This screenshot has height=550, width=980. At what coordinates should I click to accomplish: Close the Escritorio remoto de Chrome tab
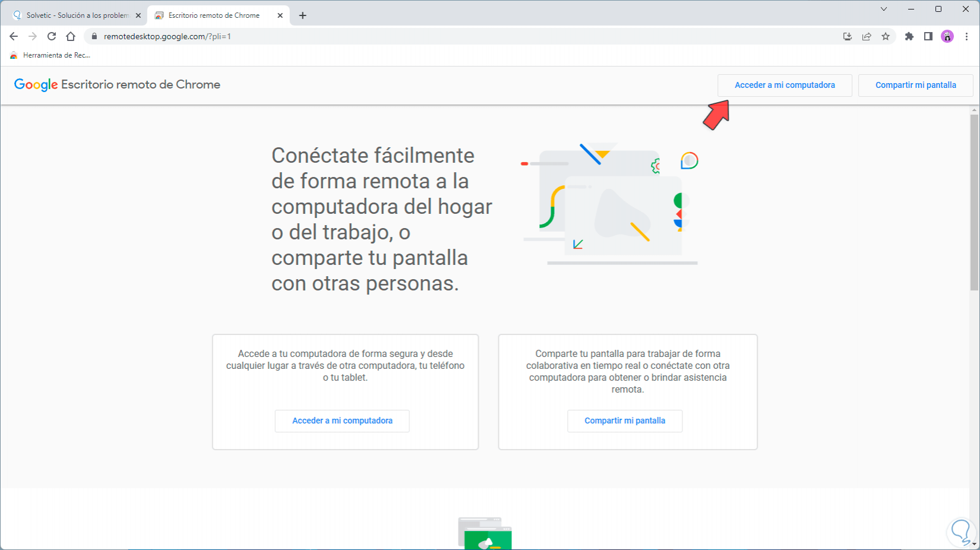click(280, 15)
